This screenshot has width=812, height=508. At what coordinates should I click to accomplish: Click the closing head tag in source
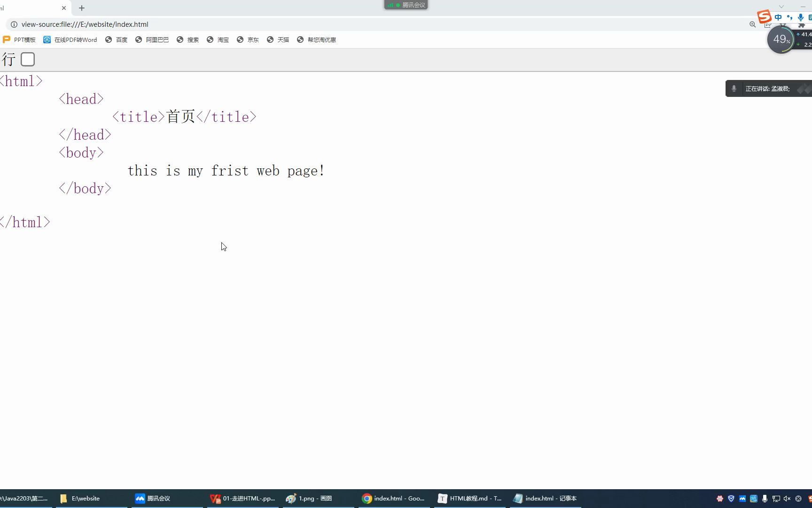coord(85,135)
